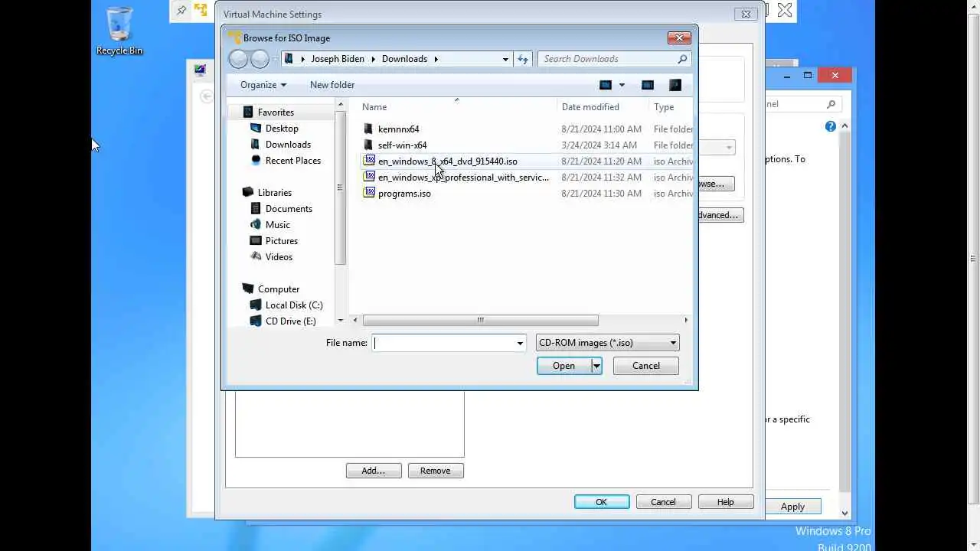Click the CD Drive (E:) icon

point(256,321)
